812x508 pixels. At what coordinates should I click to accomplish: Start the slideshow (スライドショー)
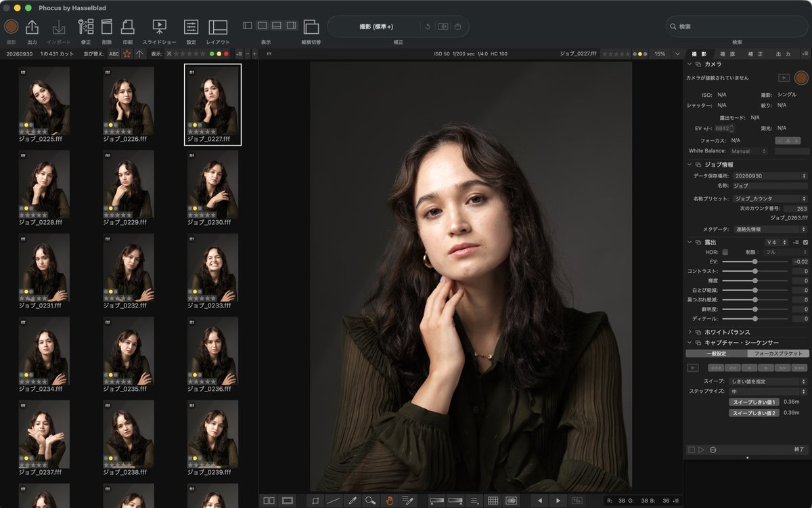(x=160, y=26)
